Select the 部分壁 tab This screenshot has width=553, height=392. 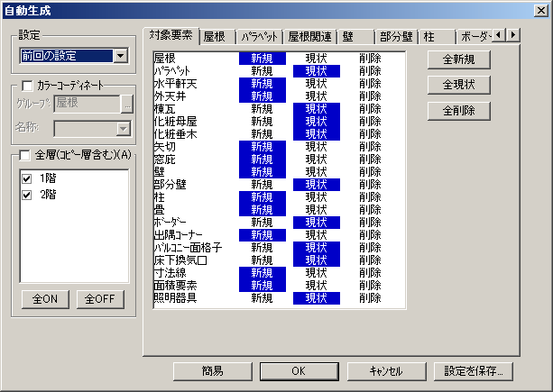tap(396, 37)
